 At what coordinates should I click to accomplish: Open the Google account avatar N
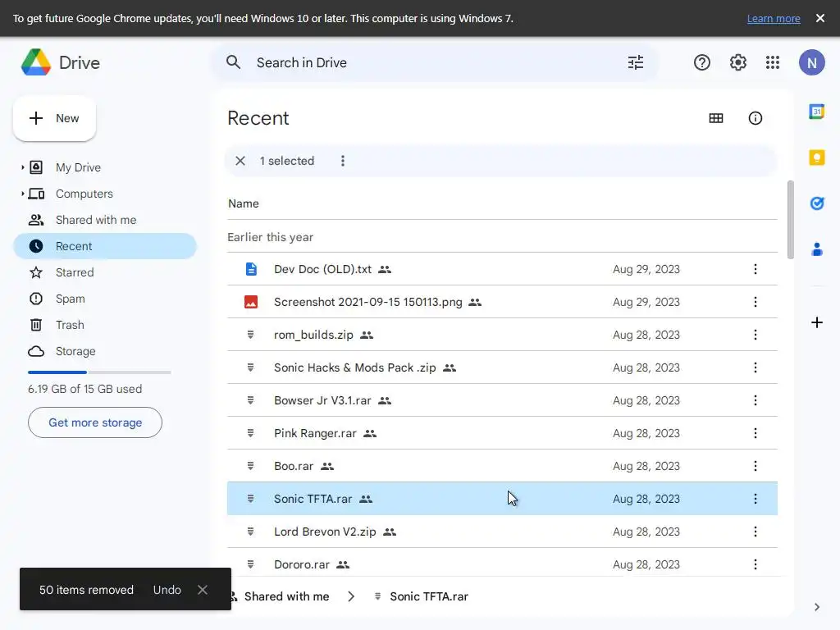(x=811, y=62)
